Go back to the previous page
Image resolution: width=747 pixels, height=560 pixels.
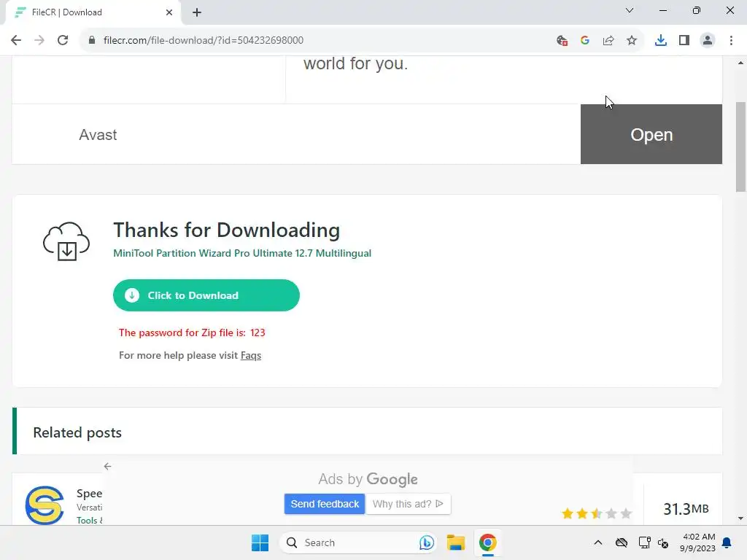click(x=16, y=41)
